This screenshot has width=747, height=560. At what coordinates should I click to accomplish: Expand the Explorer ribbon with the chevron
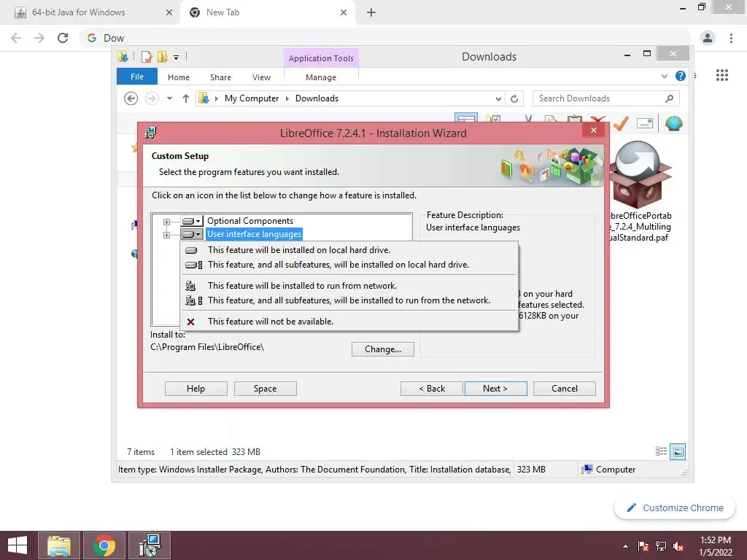(665, 76)
